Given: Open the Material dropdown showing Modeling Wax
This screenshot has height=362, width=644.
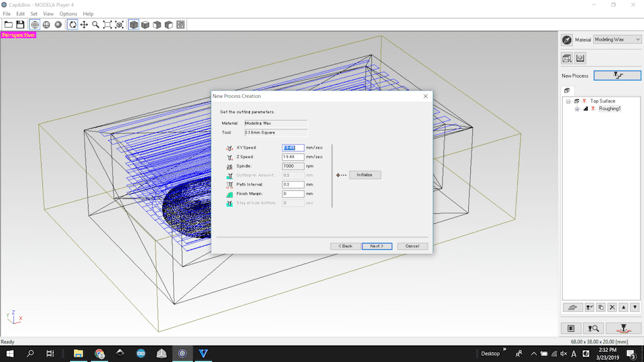Looking at the screenshot, I should coord(617,40).
